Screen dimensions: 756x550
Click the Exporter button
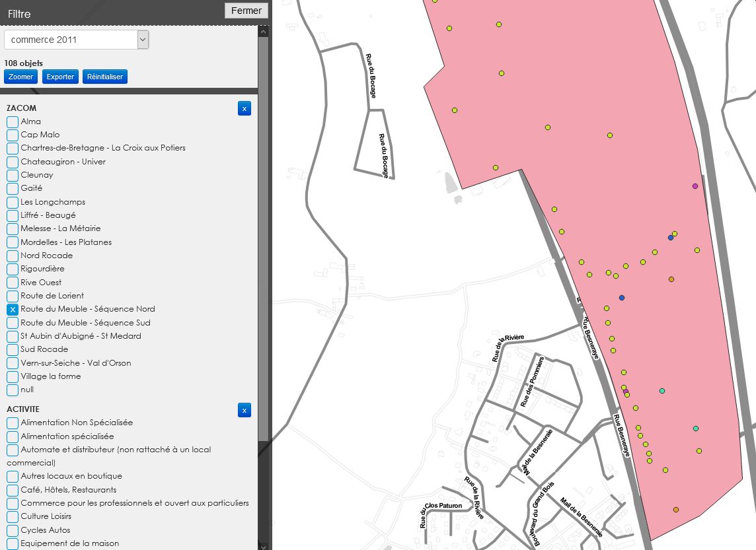(60, 77)
